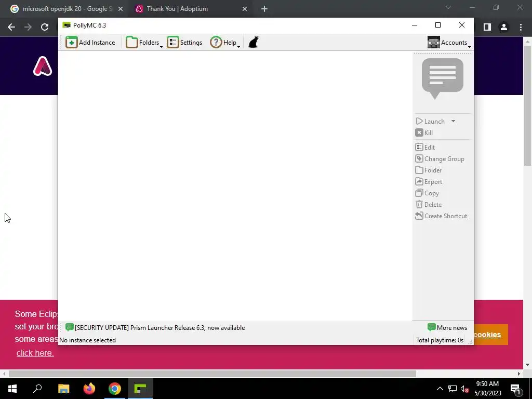
Task: Click Export in the instance sidebar
Action: coord(429,182)
